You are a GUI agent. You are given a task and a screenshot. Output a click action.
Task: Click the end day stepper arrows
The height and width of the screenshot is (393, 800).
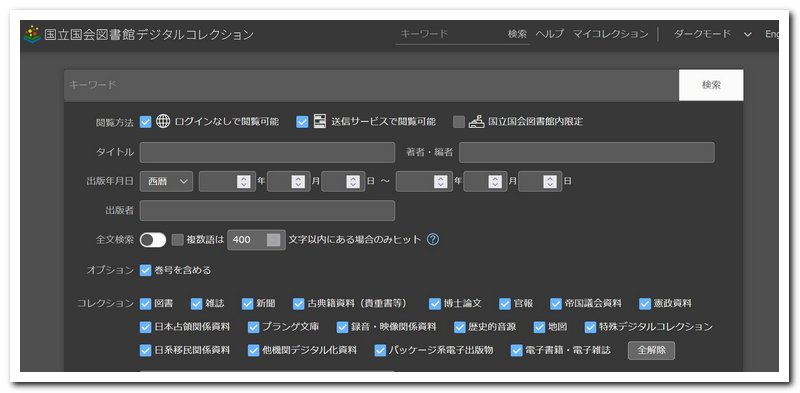[550, 181]
